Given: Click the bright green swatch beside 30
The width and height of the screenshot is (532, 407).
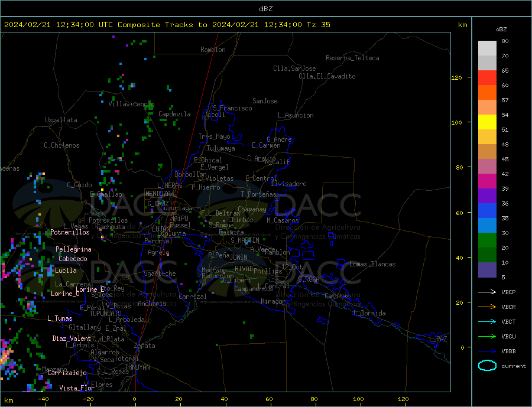Looking at the screenshot, I should 487,240.
